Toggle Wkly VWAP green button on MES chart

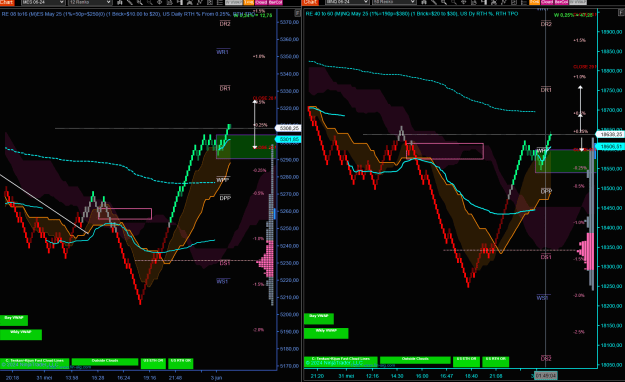21,335
